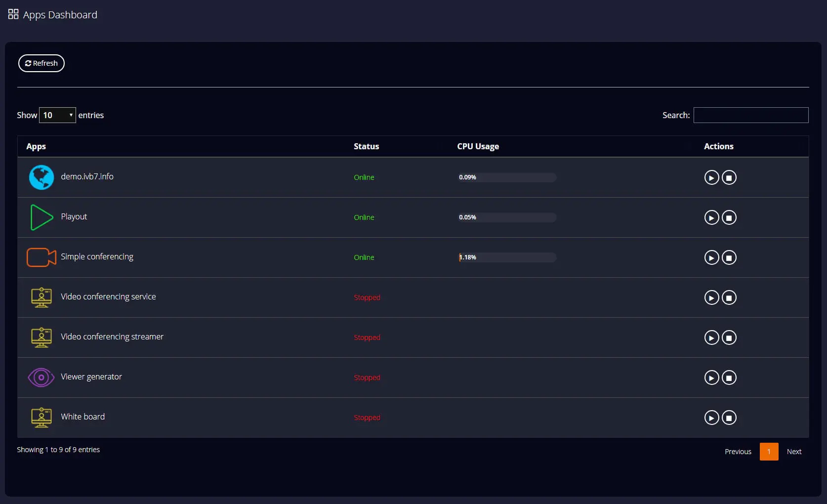Image resolution: width=827 pixels, height=504 pixels.
Task: Start the demo.ivb7.info app
Action: [711, 177]
